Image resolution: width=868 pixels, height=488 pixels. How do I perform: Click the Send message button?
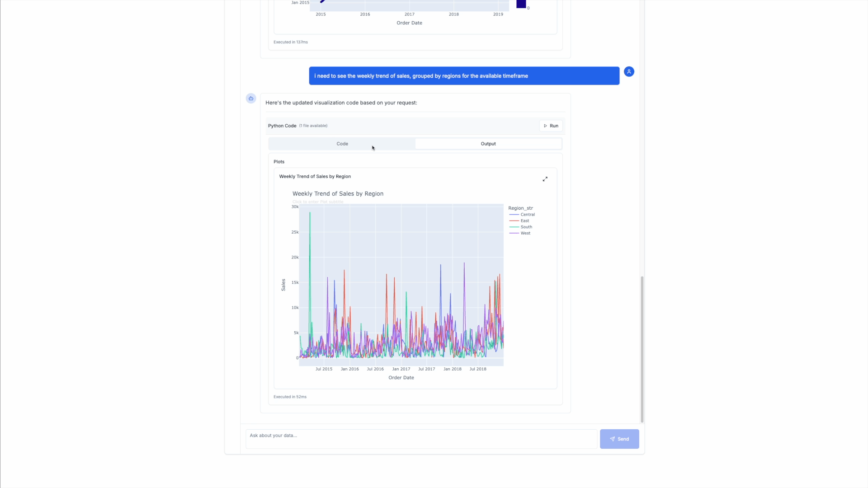point(619,439)
